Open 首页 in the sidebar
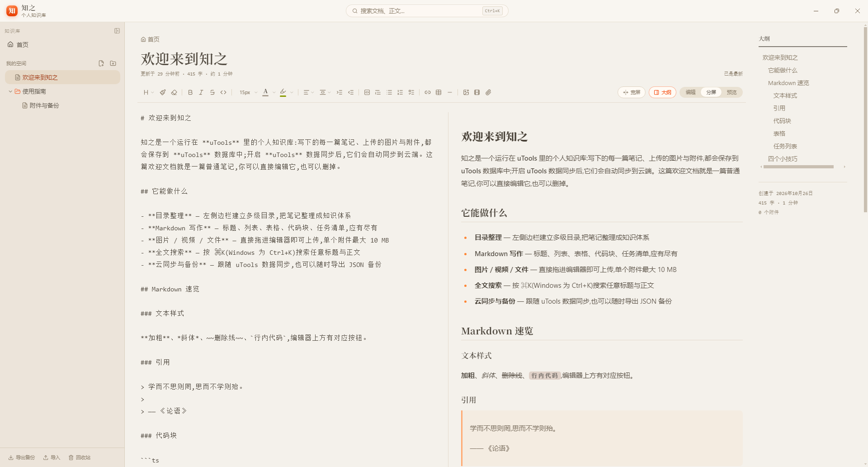The width and height of the screenshot is (868, 467). pos(62,45)
